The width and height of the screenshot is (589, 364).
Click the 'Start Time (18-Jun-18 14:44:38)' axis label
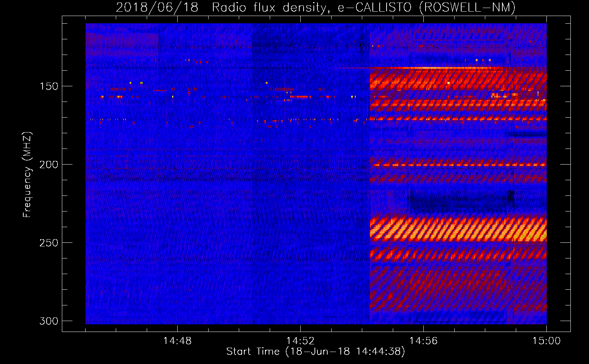316,352
